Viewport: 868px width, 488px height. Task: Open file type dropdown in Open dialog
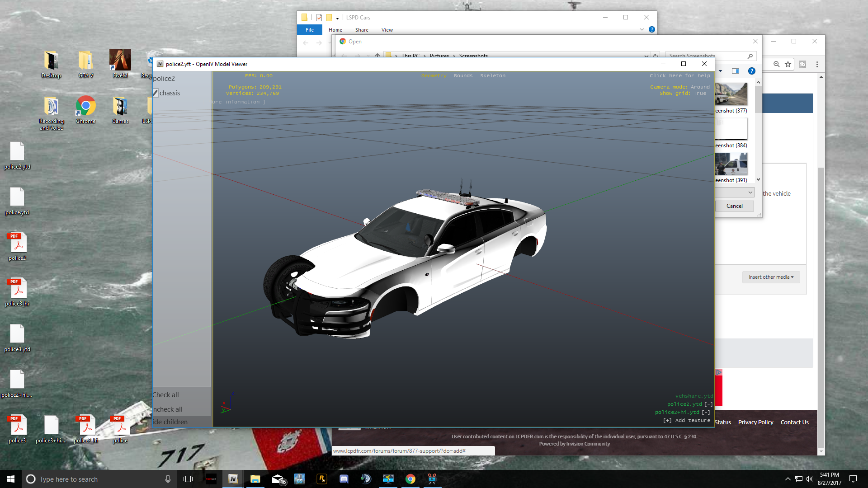[750, 192]
